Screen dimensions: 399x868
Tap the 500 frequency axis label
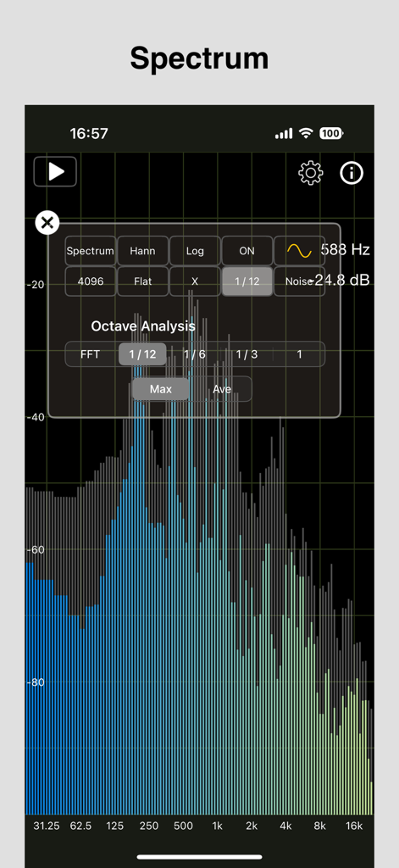(x=183, y=826)
